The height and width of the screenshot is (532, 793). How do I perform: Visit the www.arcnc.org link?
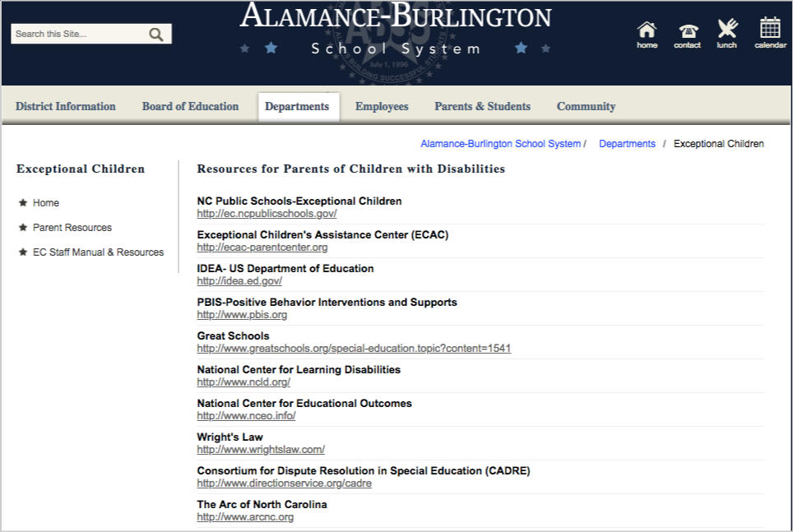point(245,517)
